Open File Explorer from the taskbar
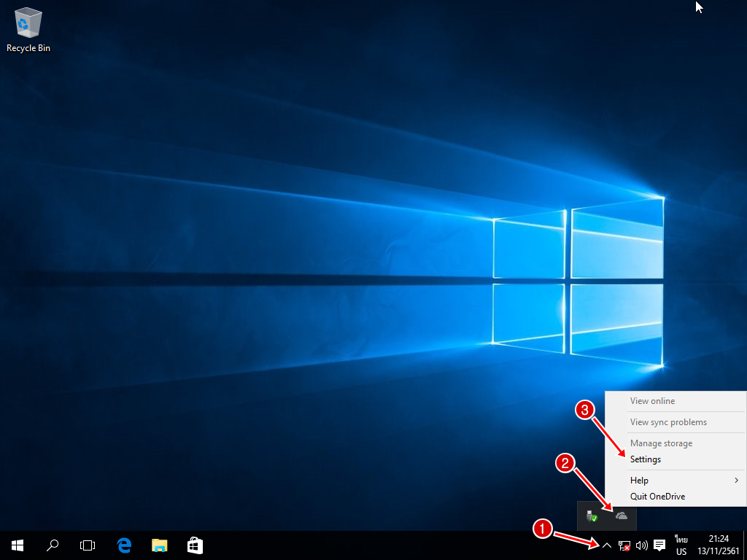 160,545
